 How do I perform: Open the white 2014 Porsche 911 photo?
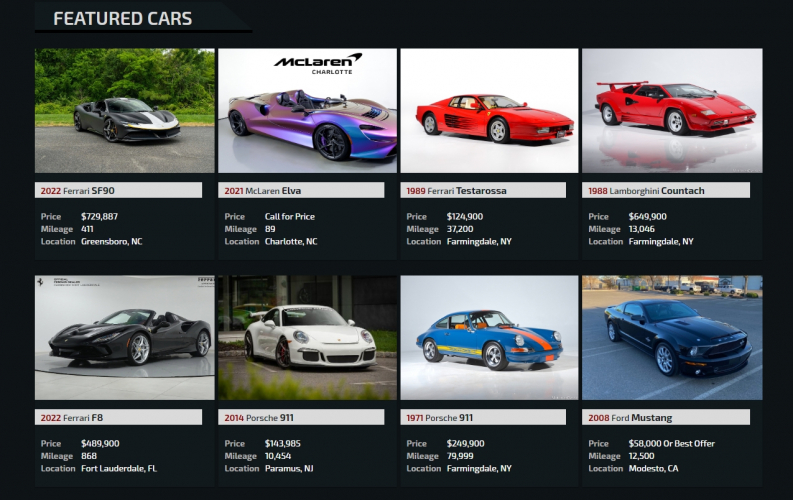(x=307, y=338)
